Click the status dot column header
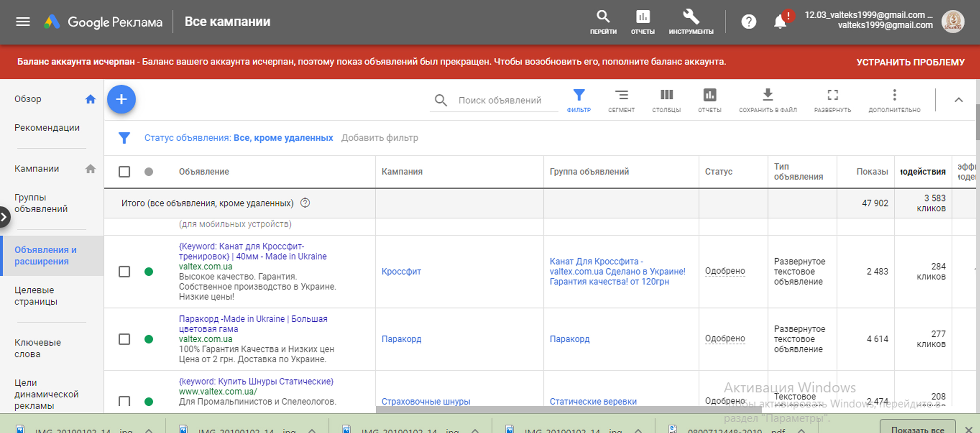 tap(149, 172)
